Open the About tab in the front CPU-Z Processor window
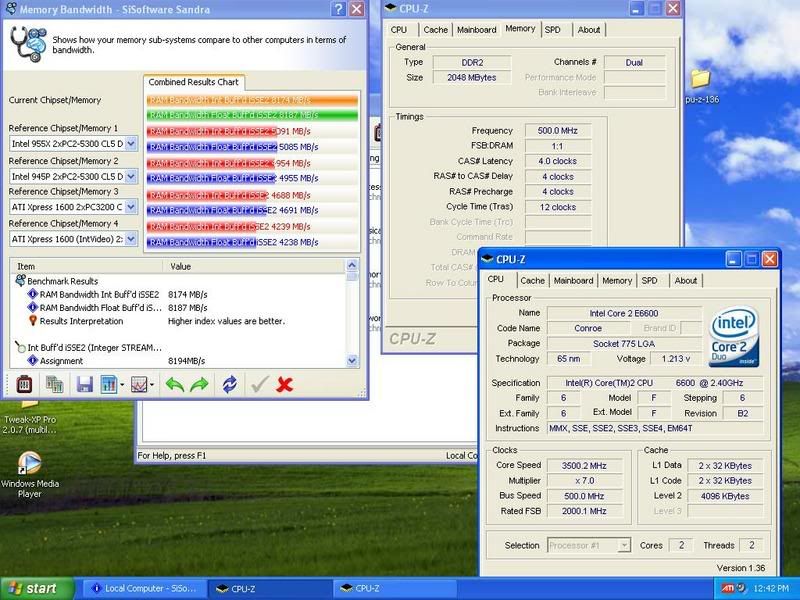Image resolution: width=800 pixels, height=600 pixels. [x=686, y=281]
